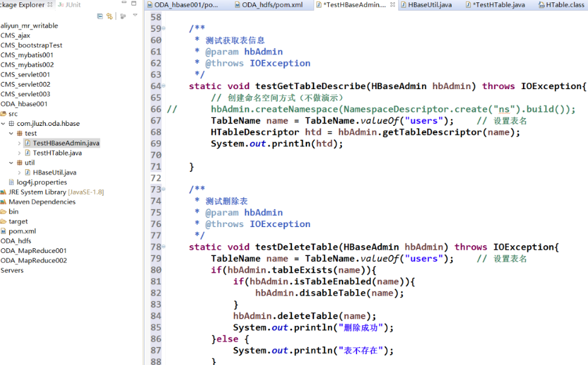
Task: Select the bin folder icon
Action: coord(4,211)
